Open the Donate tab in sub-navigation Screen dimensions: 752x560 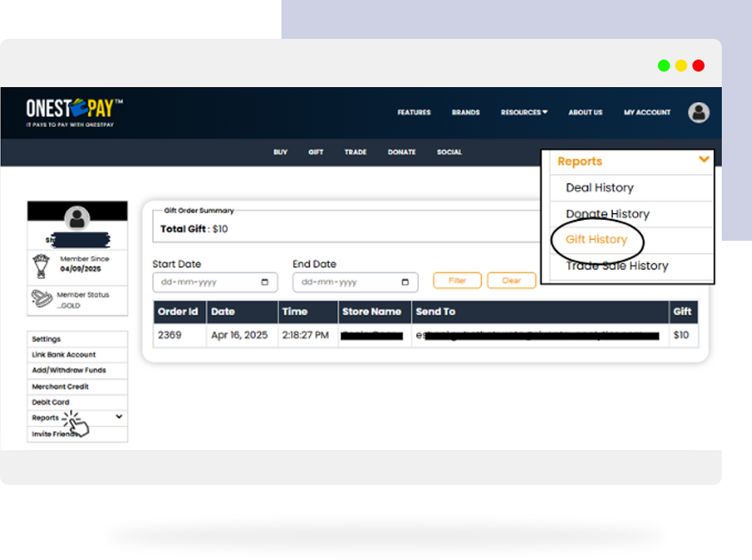(401, 152)
